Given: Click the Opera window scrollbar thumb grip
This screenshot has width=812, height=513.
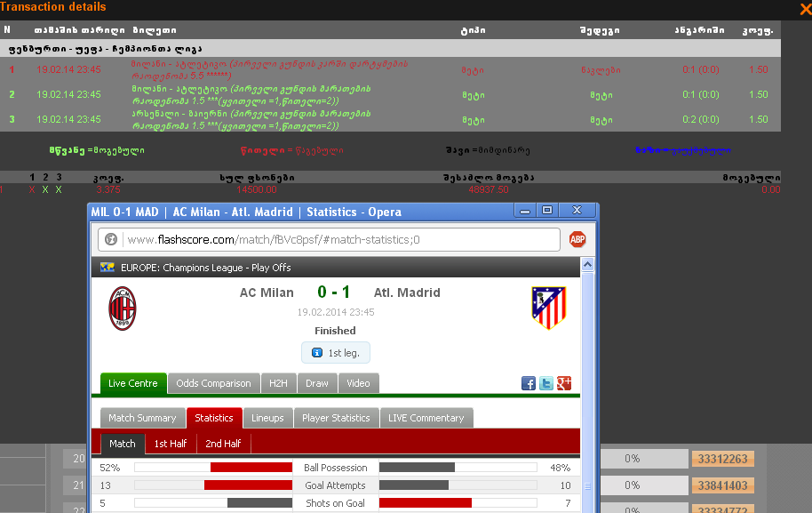Looking at the screenshot, I should 587,486.
